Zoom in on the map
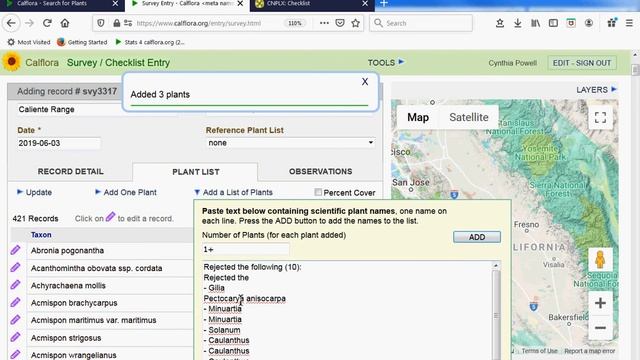640x360 pixels. click(600, 303)
